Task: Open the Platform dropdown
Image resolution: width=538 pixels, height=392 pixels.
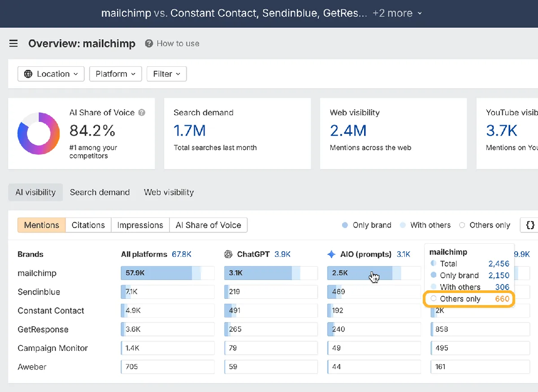Action: point(116,74)
